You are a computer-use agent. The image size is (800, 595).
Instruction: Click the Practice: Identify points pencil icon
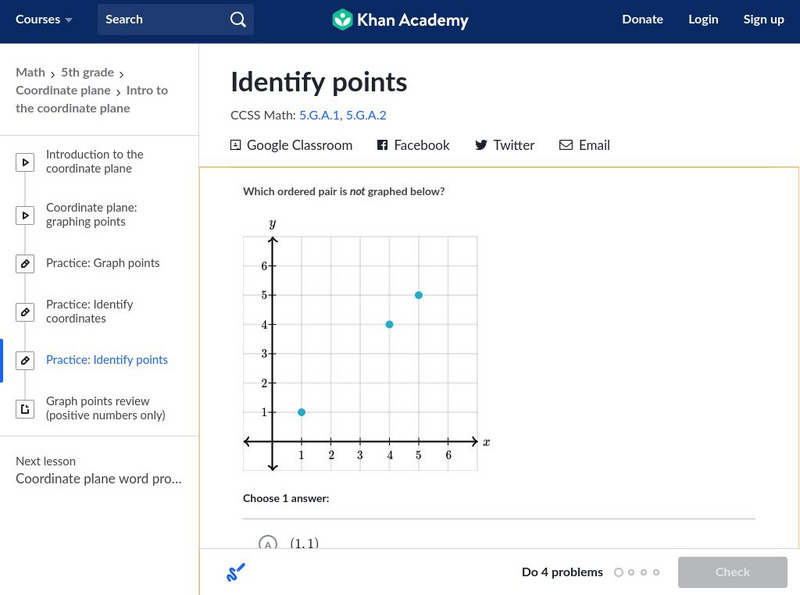[x=25, y=360]
